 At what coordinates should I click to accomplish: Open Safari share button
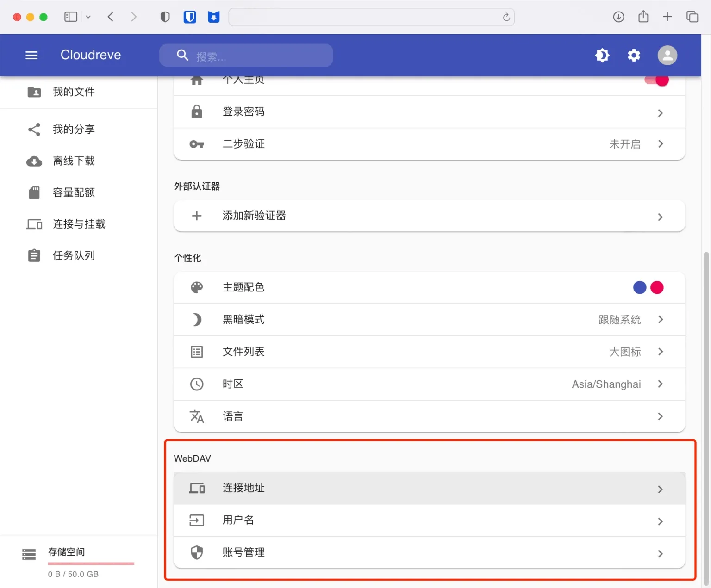pyautogui.click(x=643, y=17)
